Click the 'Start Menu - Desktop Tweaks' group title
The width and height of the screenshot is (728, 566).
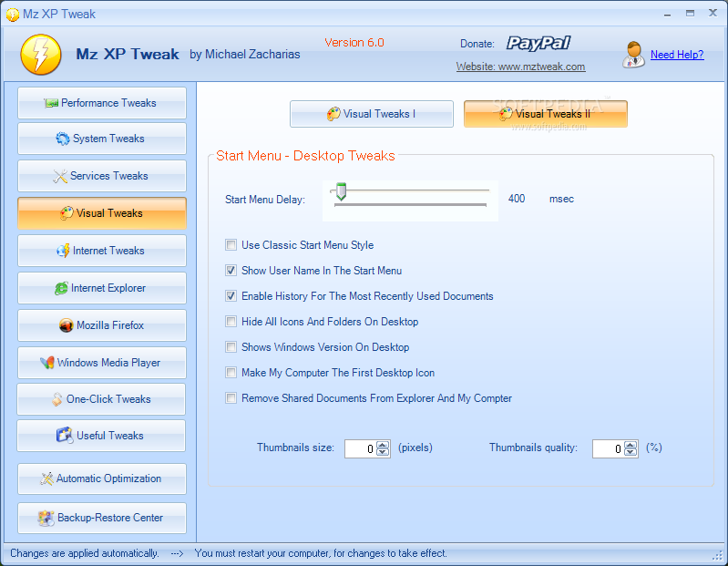[x=305, y=156]
